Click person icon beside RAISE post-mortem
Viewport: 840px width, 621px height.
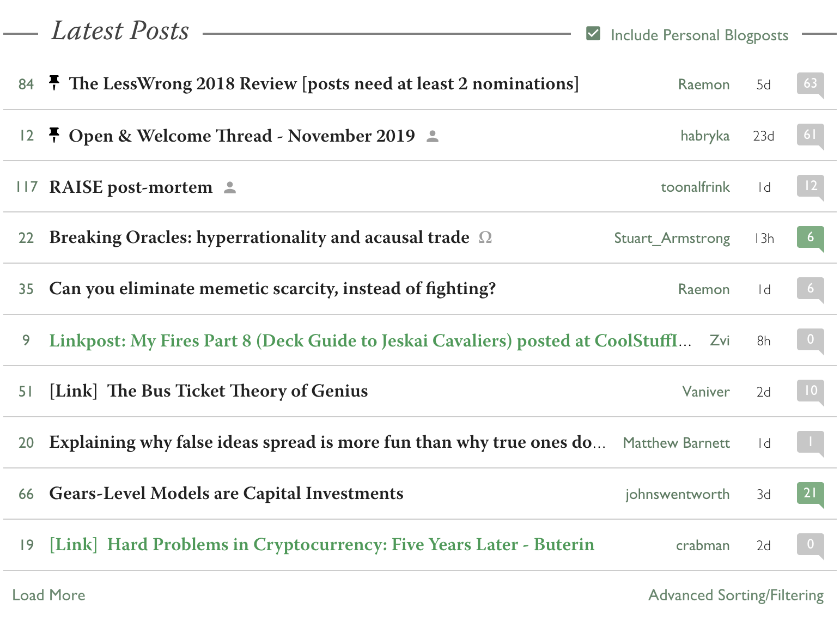click(x=230, y=187)
